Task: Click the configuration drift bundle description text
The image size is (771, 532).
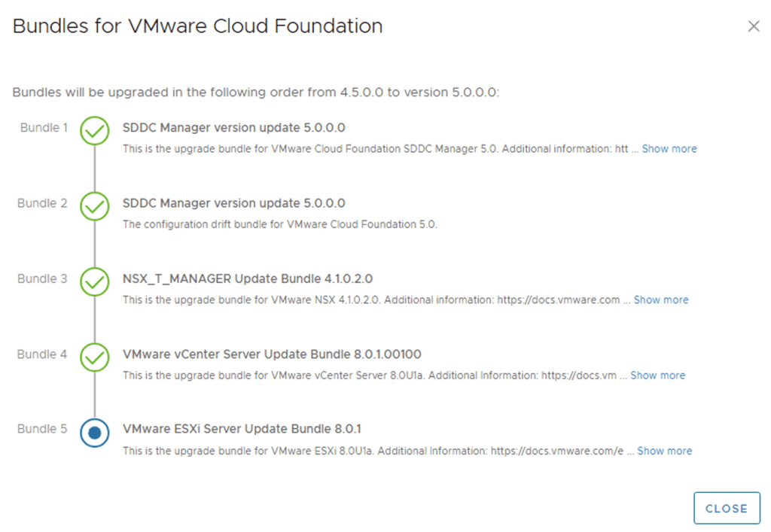Action: 279,224
